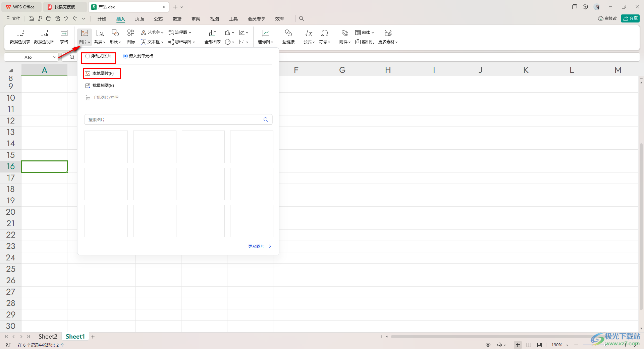Click the 找稻壳模板 template tab

(65, 7)
